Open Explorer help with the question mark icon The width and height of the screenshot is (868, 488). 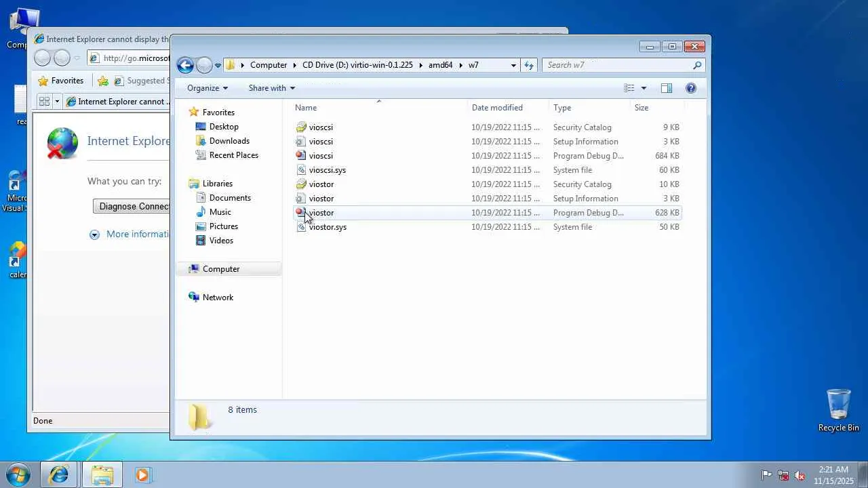(691, 88)
